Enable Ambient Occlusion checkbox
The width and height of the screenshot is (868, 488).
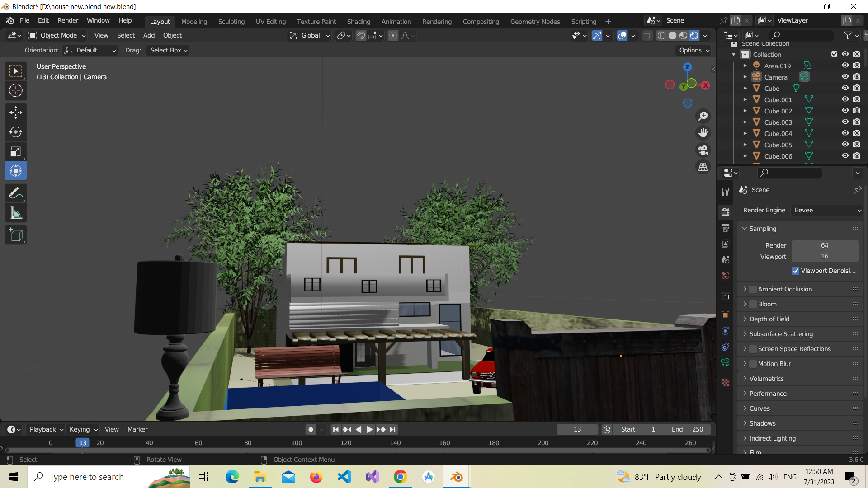pos(753,289)
